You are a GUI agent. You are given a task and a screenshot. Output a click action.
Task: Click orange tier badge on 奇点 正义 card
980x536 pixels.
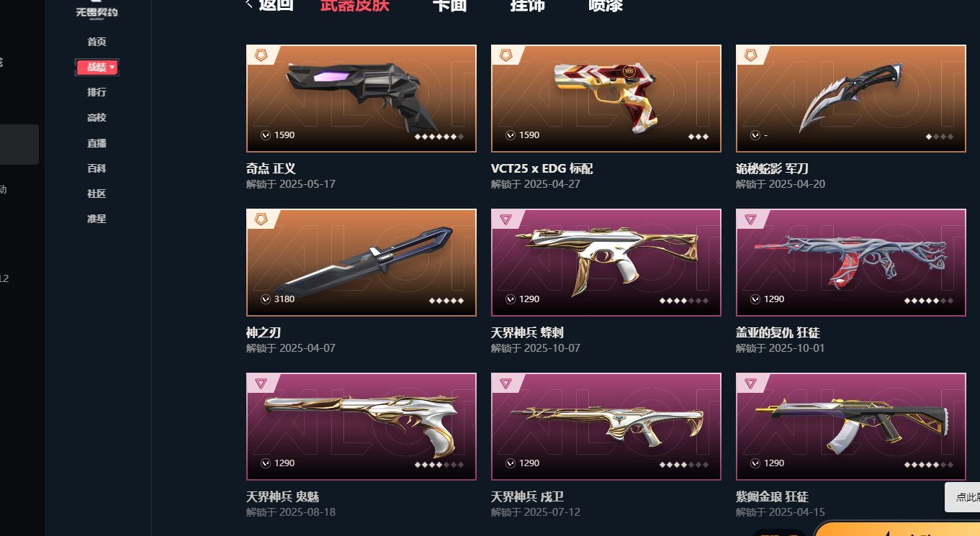(x=257, y=55)
